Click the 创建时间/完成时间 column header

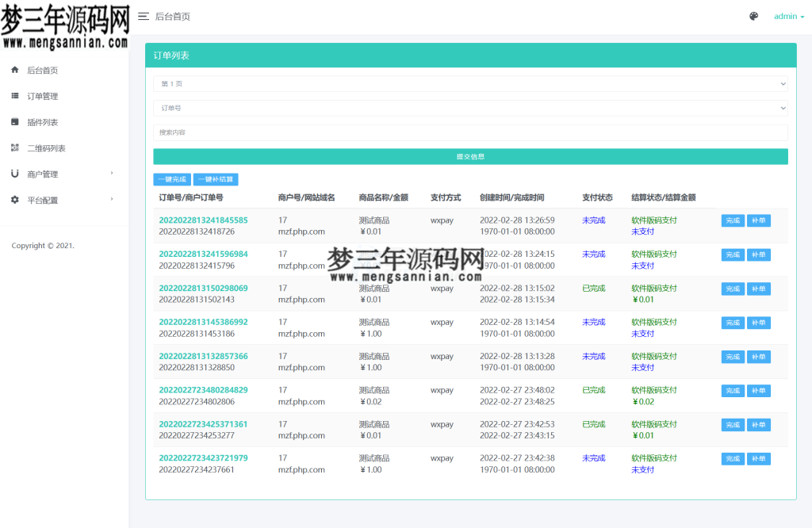(511, 197)
